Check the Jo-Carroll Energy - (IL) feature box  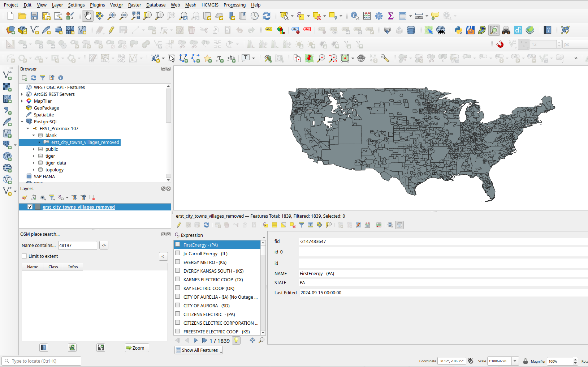tap(178, 253)
